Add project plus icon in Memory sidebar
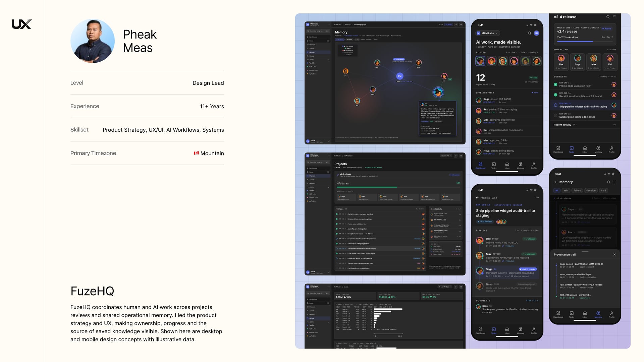Image resolution: width=644 pixels, height=362 pixels. (x=328, y=60)
